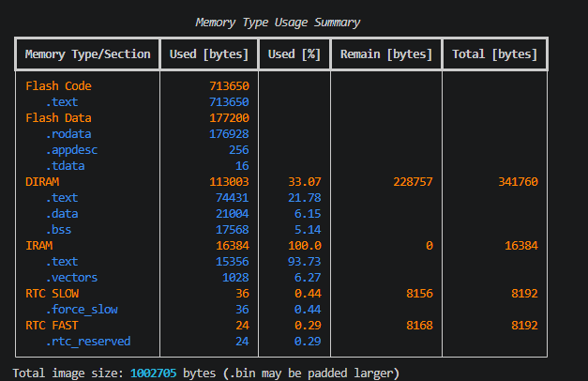This screenshot has width=588, height=381.
Task: Click the '.tdata' section label
Action: (x=66, y=166)
